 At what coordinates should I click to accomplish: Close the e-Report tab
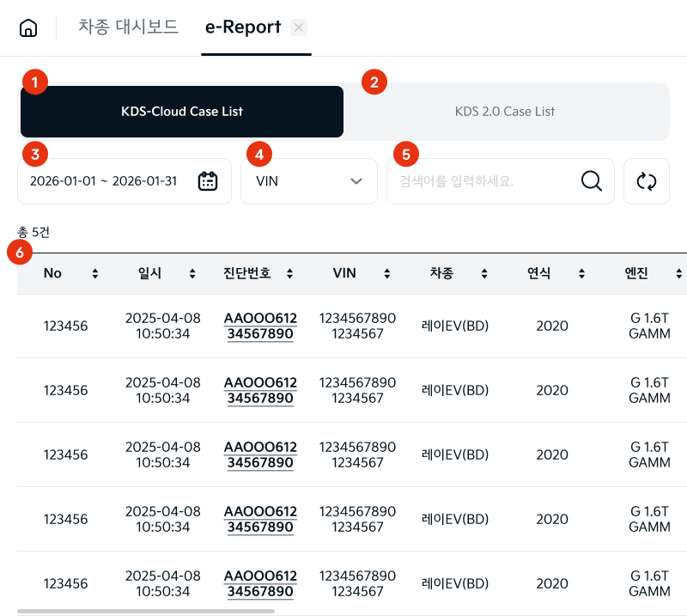tap(299, 27)
